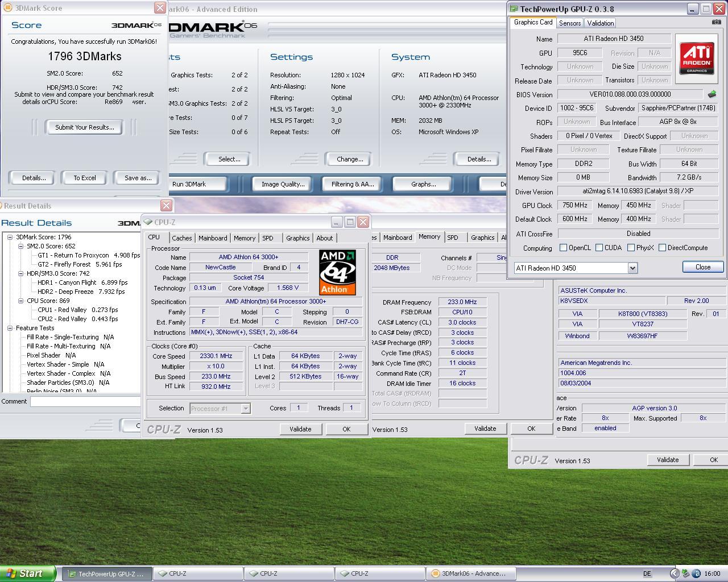Enable the CUDA checkbox in GPU-Z
This screenshot has height=582, width=728.
(x=599, y=248)
